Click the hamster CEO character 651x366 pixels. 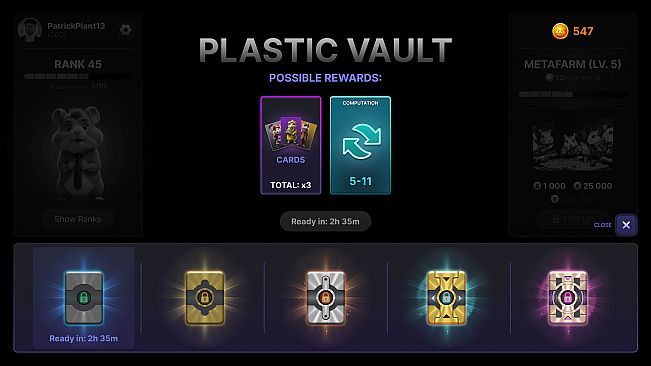(x=78, y=153)
